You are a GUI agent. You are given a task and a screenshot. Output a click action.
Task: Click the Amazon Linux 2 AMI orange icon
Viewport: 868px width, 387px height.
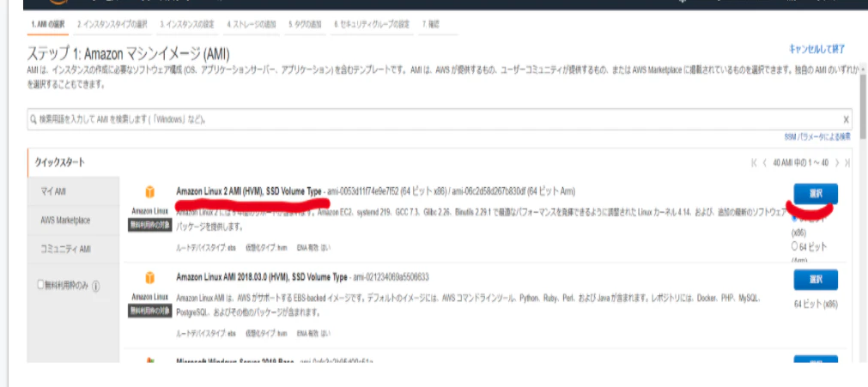click(149, 192)
